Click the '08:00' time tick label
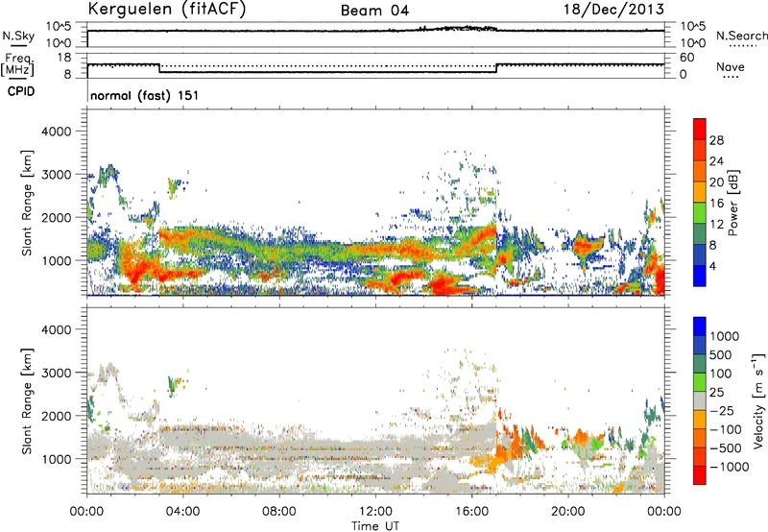Screen dimensions: 768x532 click(278, 512)
